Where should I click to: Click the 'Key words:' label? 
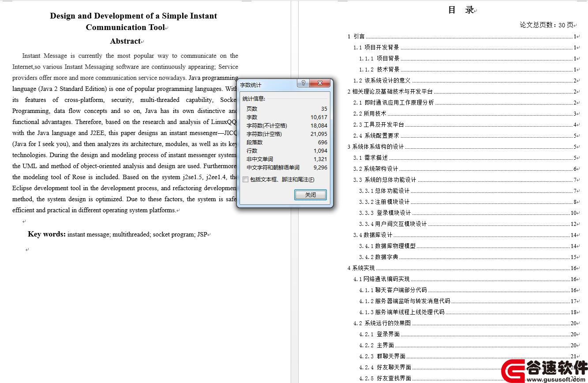47,234
